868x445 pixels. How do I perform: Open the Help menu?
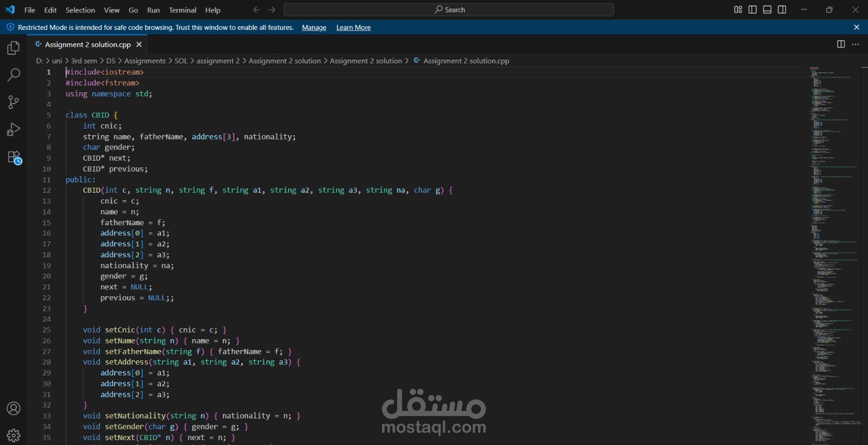click(213, 10)
